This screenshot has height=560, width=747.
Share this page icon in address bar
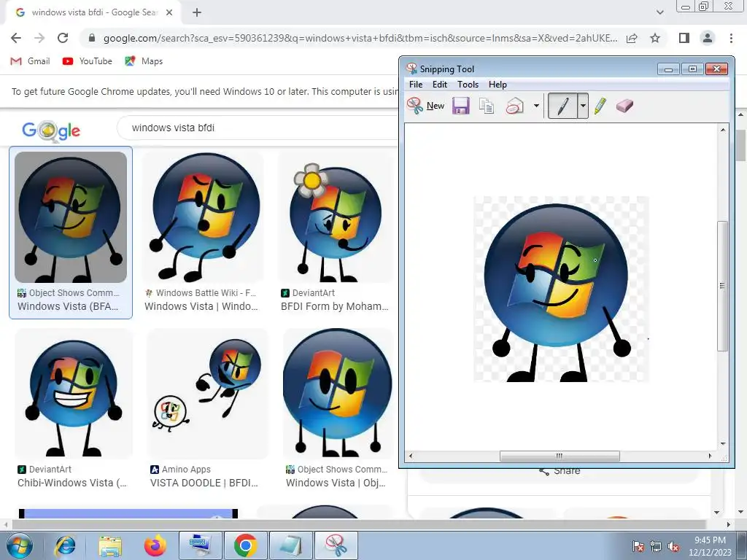(x=632, y=38)
